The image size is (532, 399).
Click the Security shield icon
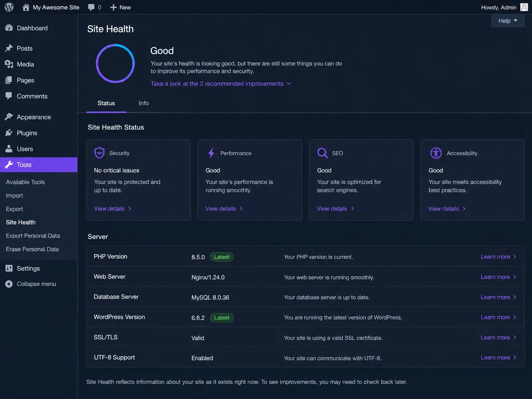pyautogui.click(x=100, y=153)
